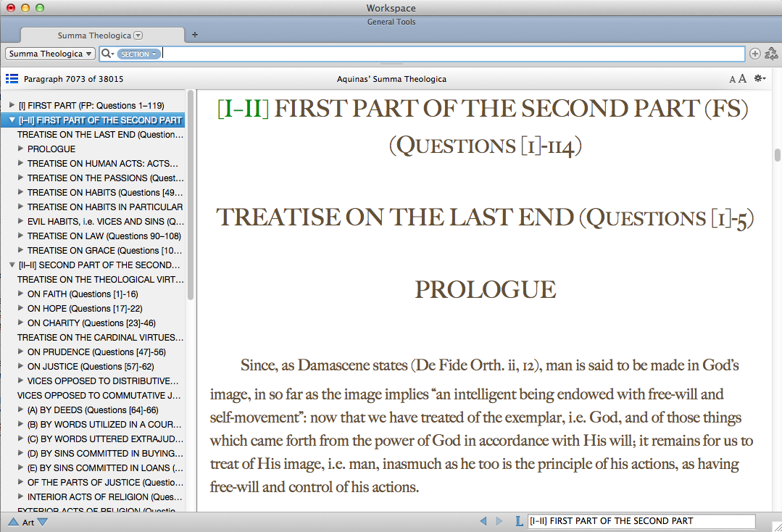
Task: Select (E) BY SINS COMMITTED IN LOANS entry
Action: click(x=105, y=467)
